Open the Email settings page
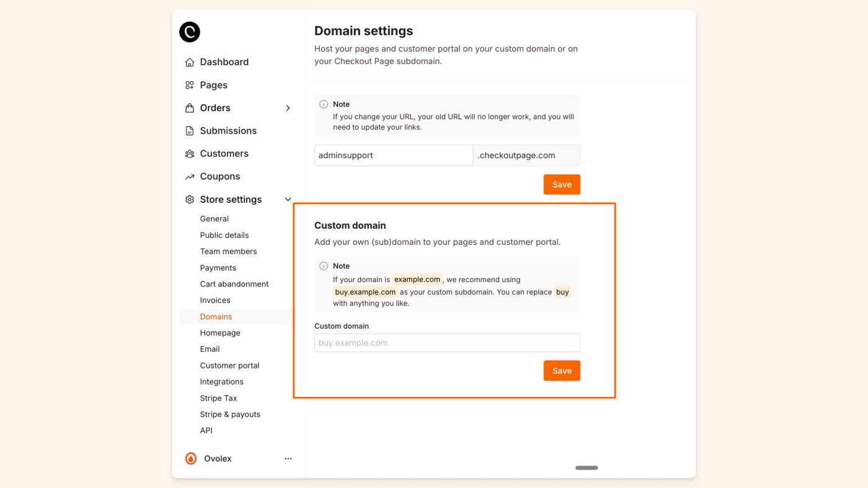Viewport: 868px width, 488px height. (210, 348)
